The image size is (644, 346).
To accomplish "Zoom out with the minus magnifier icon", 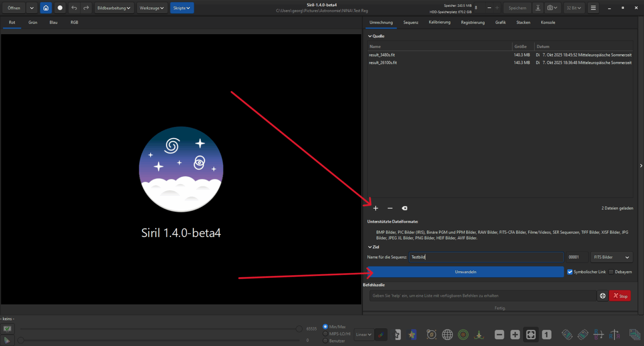I will click(x=500, y=334).
